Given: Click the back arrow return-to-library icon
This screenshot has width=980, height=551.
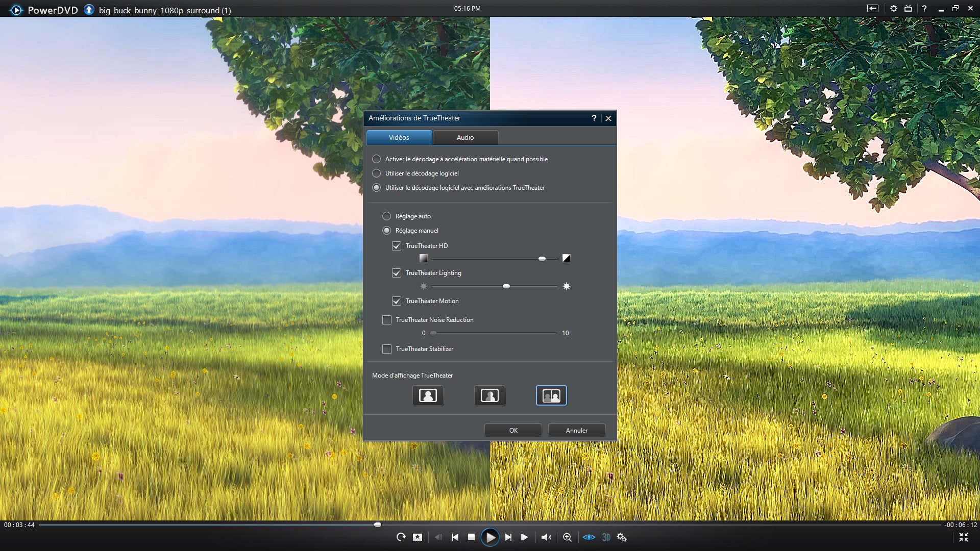Looking at the screenshot, I should pyautogui.click(x=872, y=9).
